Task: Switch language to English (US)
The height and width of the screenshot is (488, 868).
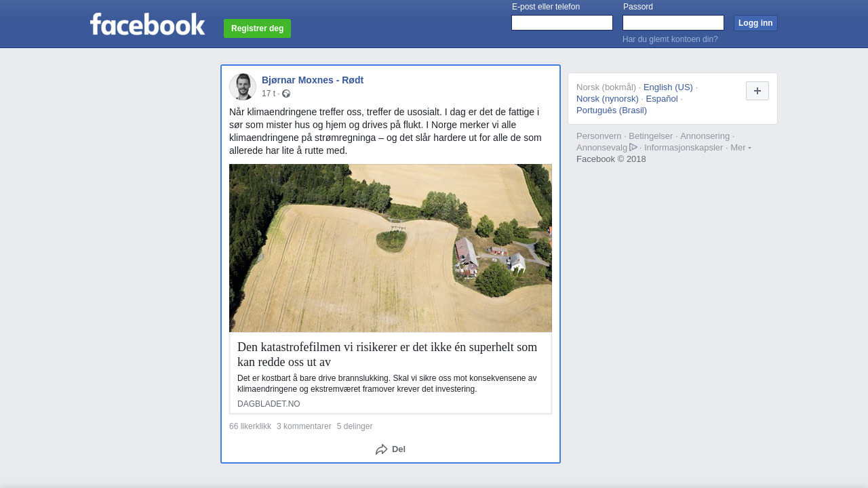Action: (x=668, y=87)
